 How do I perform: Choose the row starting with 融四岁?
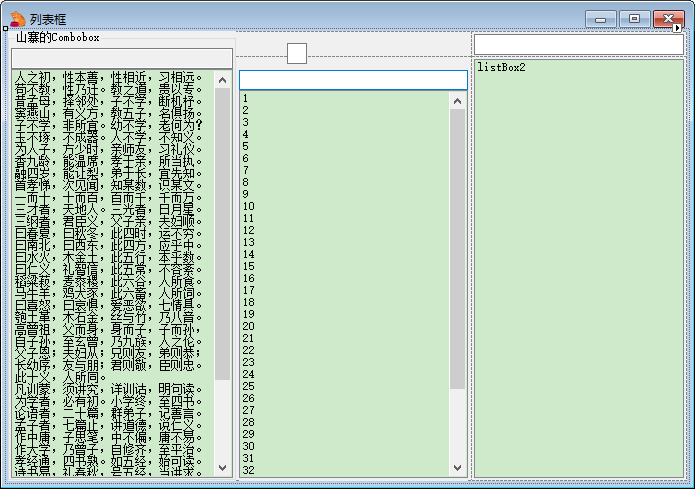coord(113,173)
